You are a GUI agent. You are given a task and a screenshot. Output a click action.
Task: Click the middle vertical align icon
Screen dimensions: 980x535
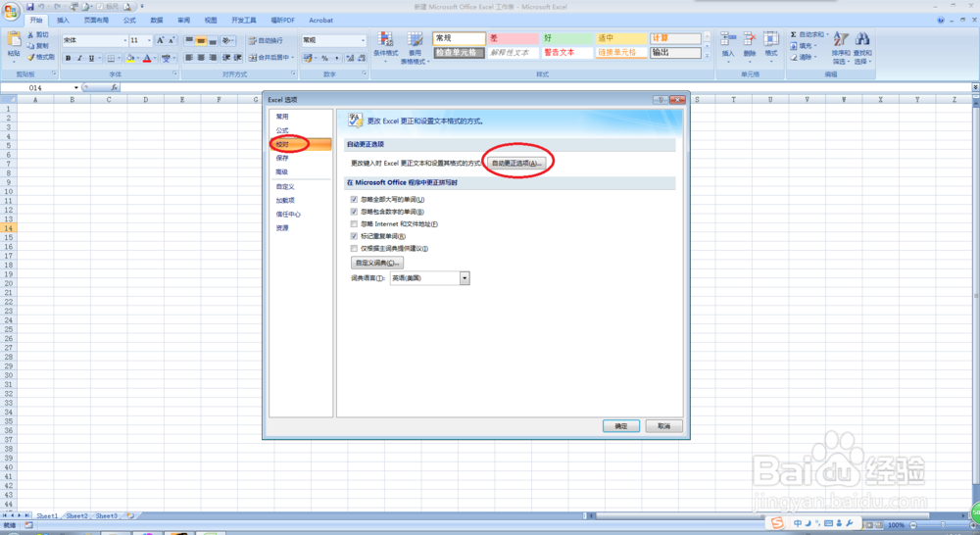[x=201, y=40]
